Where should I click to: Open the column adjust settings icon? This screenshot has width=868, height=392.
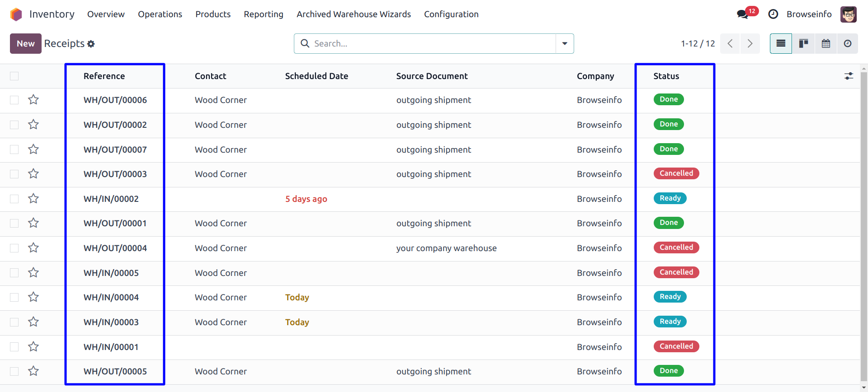tap(849, 76)
